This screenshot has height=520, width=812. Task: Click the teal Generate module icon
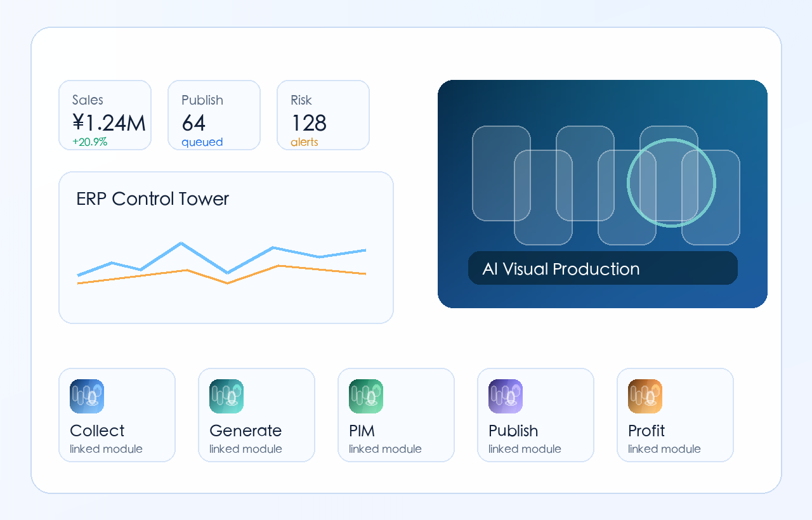point(226,396)
